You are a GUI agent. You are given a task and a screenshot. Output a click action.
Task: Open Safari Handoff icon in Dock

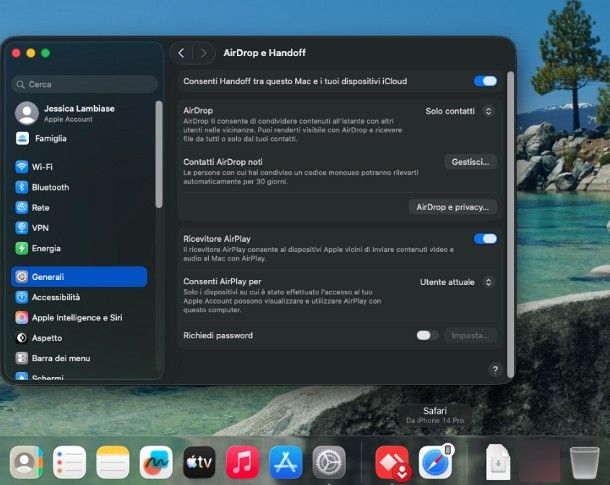click(x=436, y=462)
